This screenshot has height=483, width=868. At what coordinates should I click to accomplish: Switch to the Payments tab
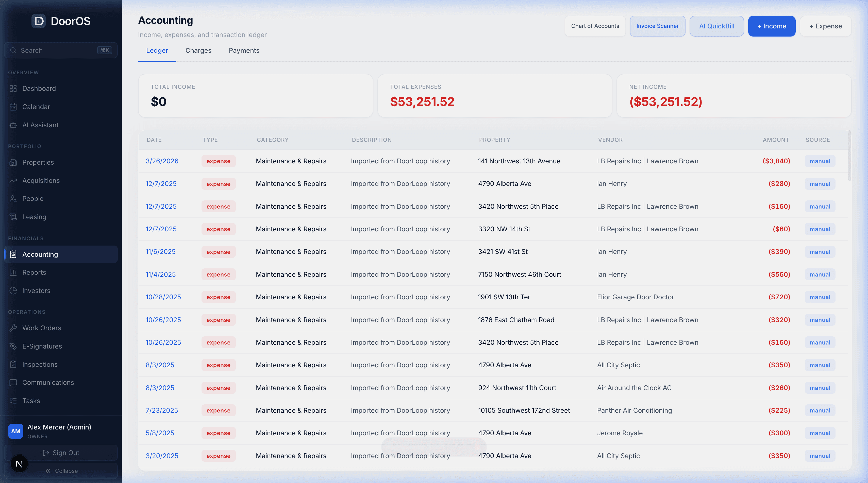coord(244,50)
